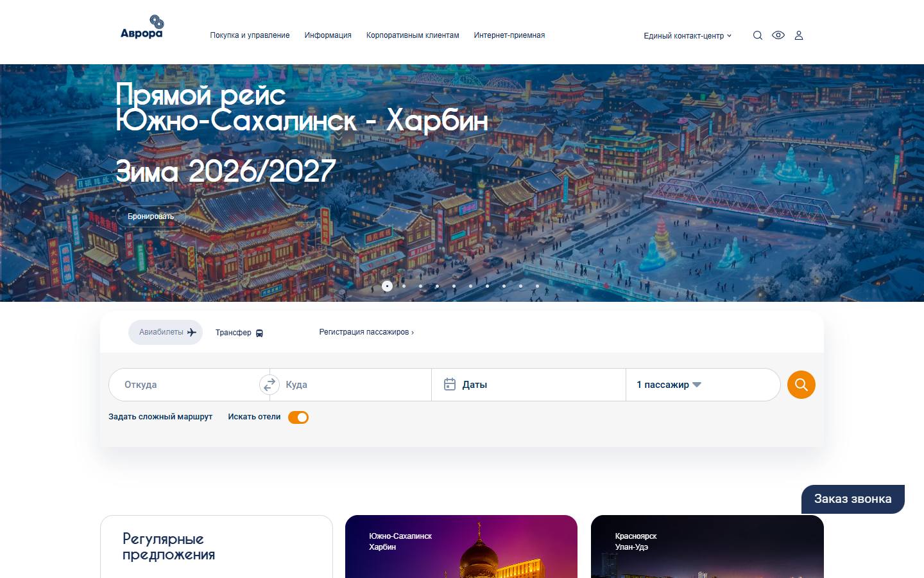Image resolution: width=924 pixels, height=578 pixels.
Task: Open Красноярск Улан-Удэ offer card
Action: (707, 547)
